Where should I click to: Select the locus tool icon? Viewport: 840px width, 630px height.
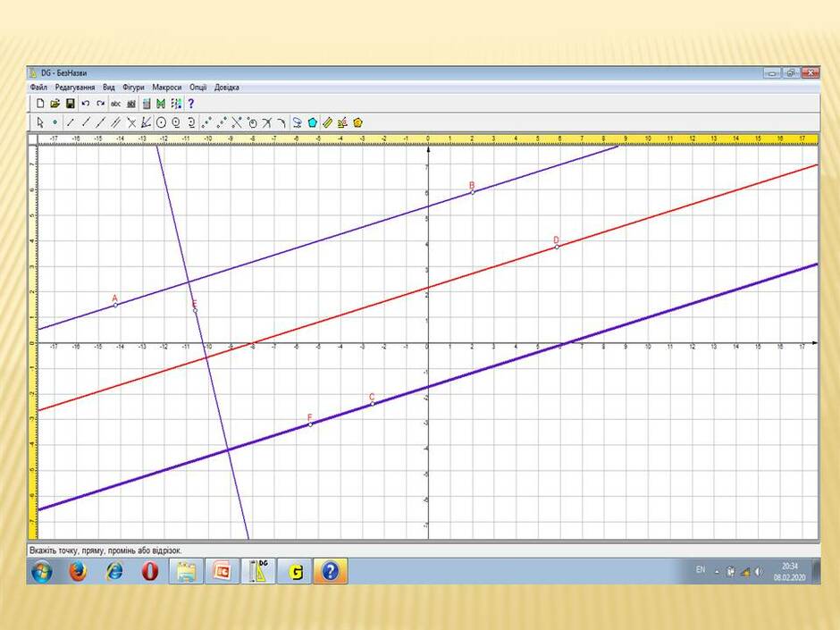click(298, 122)
